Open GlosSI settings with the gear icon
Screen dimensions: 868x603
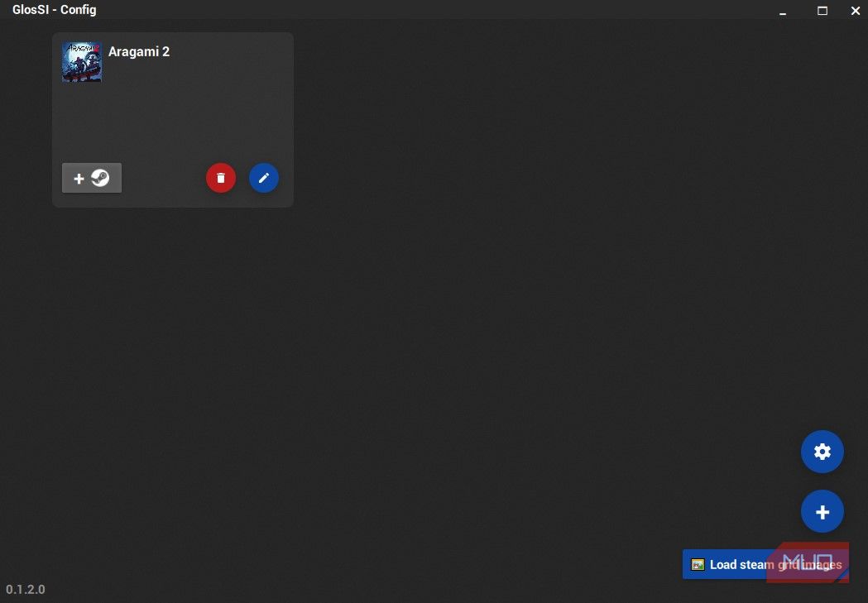click(x=822, y=452)
